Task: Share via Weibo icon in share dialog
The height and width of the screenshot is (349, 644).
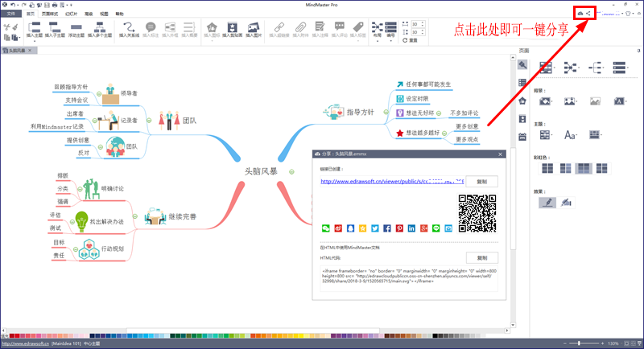Action: tap(338, 228)
